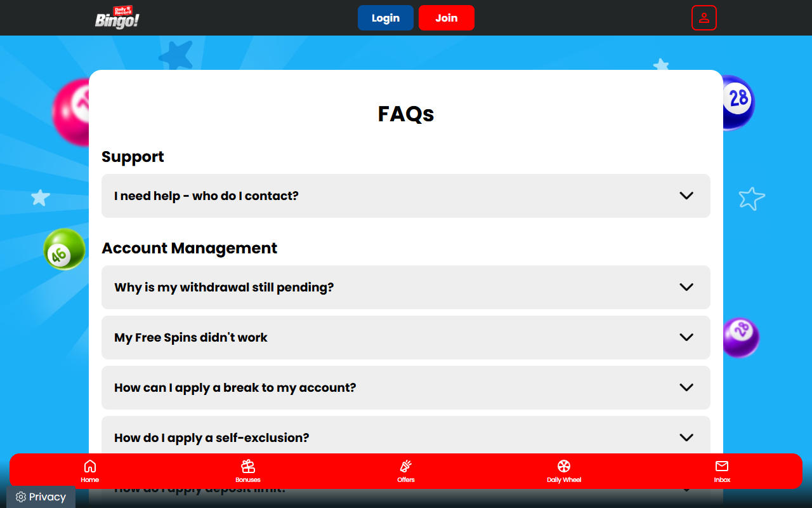Click the Privacy gear icon
Image resolution: width=812 pixels, height=508 pixels.
21,497
